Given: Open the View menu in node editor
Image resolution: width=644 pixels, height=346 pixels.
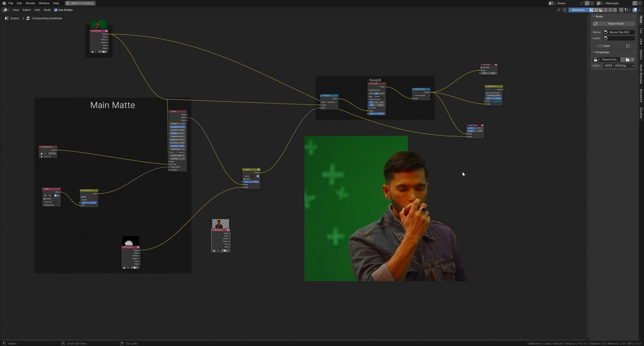Looking at the screenshot, I should [16, 10].
